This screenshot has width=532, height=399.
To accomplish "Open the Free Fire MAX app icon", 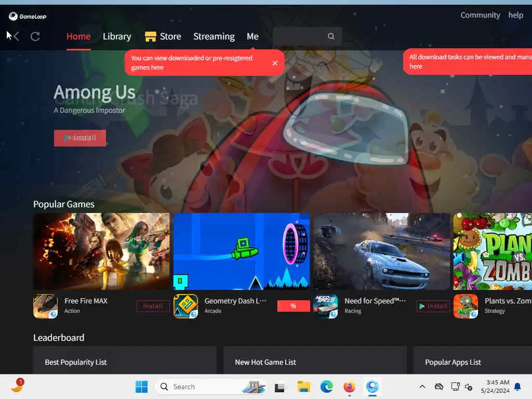I will (x=46, y=306).
